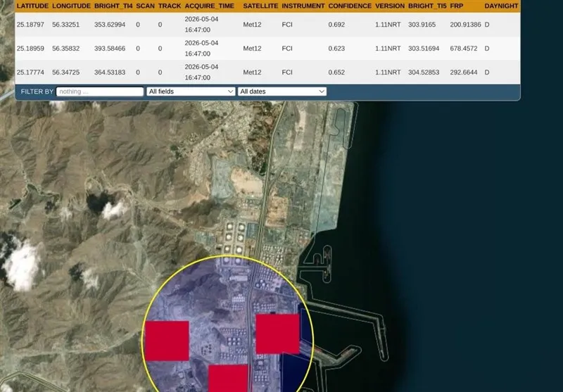This screenshot has width=563, height=392.
Task: Click BRIGHT_TI5 value 304.52853
Action: tap(424, 72)
